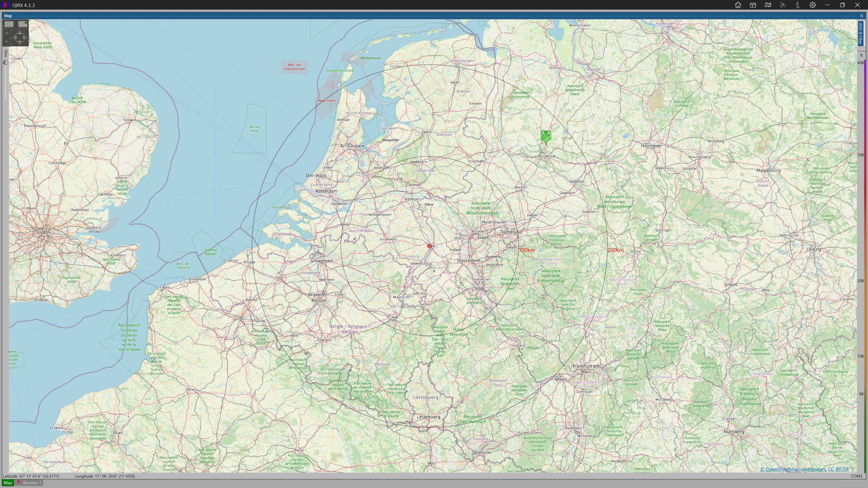The image size is (868, 488).
Task: Expand the ADS-B Filter side panel
Action: click(860, 33)
